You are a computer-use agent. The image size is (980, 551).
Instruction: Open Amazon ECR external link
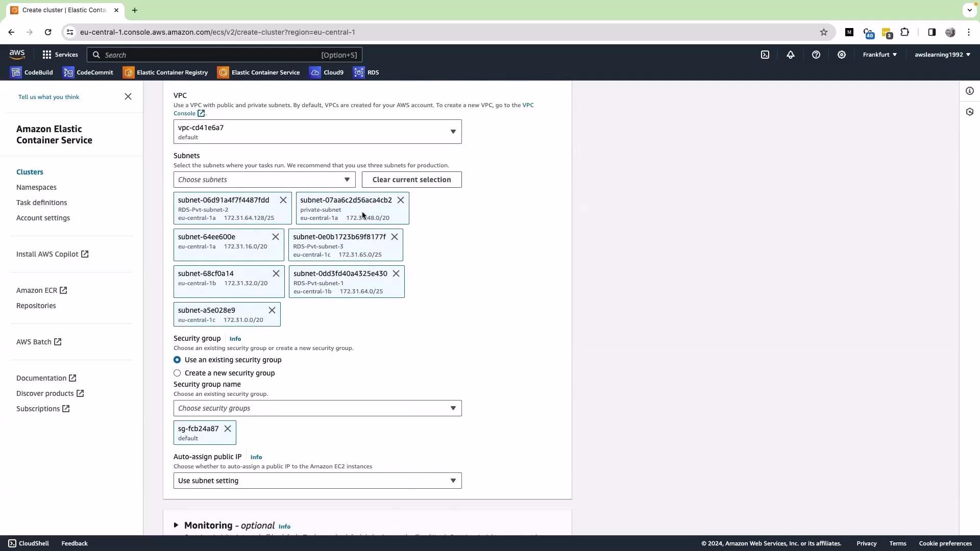pos(41,290)
